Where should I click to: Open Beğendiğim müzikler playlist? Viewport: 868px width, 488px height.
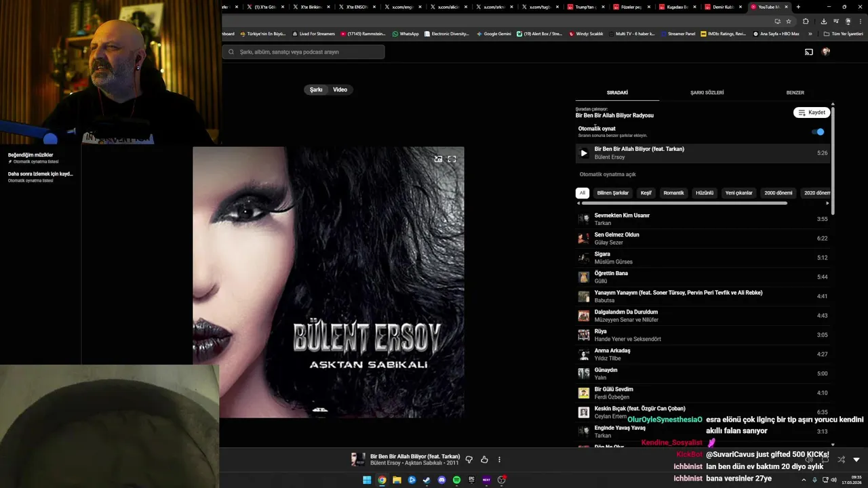(x=40, y=158)
